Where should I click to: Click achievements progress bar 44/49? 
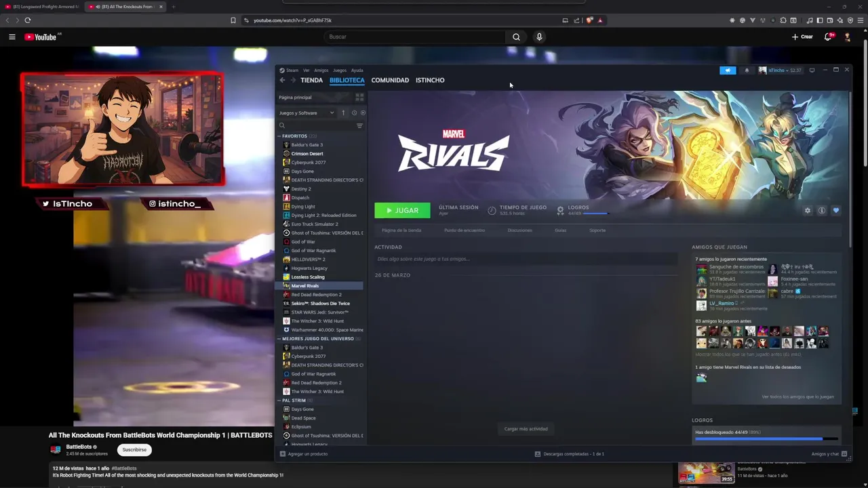point(766,439)
